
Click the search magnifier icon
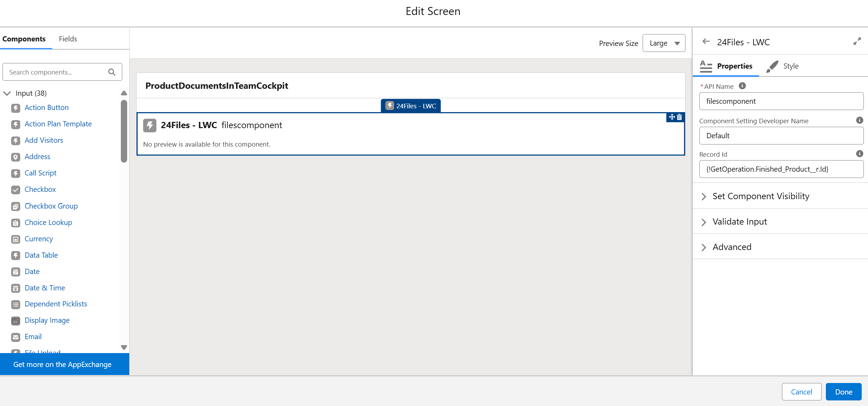pos(112,72)
